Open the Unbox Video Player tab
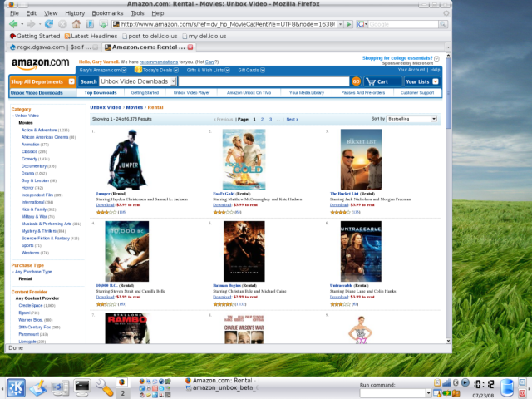Image resolution: width=532 pixels, height=399 pixels. tap(192, 92)
